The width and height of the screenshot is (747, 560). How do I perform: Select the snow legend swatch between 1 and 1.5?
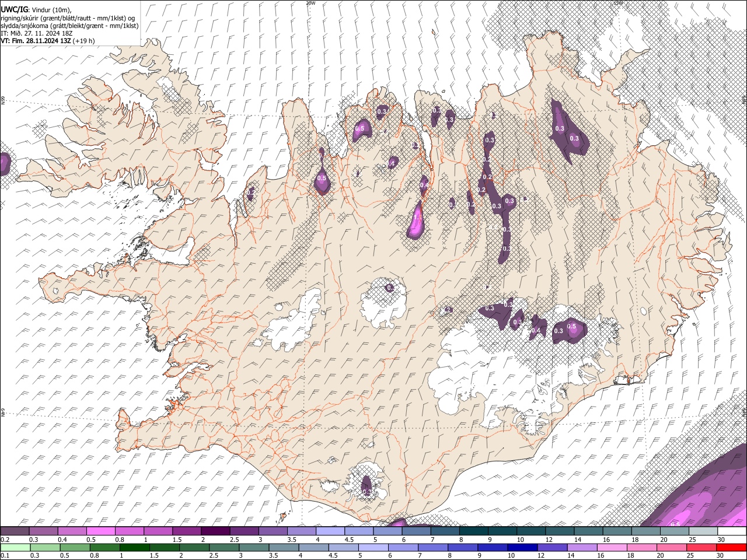click(x=158, y=531)
